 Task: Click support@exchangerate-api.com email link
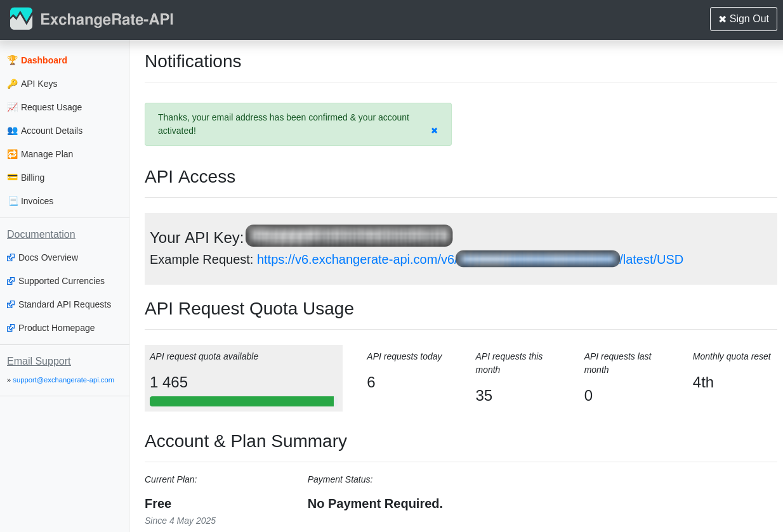pyautogui.click(x=63, y=380)
